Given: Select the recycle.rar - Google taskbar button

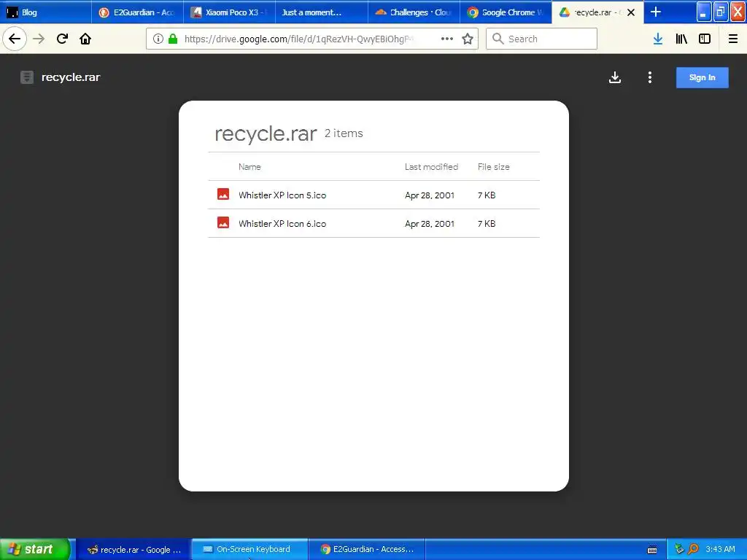Looking at the screenshot, I should pyautogui.click(x=134, y=550).
